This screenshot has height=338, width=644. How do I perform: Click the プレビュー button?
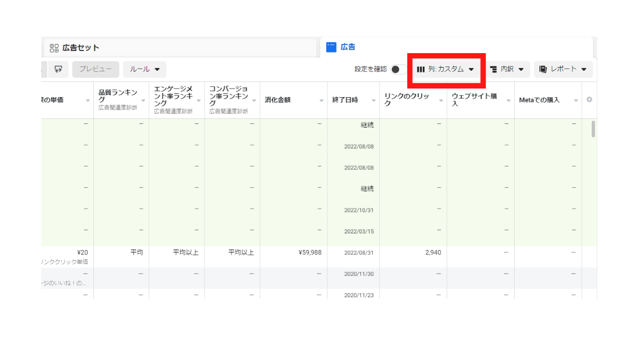tap(96, 69)
